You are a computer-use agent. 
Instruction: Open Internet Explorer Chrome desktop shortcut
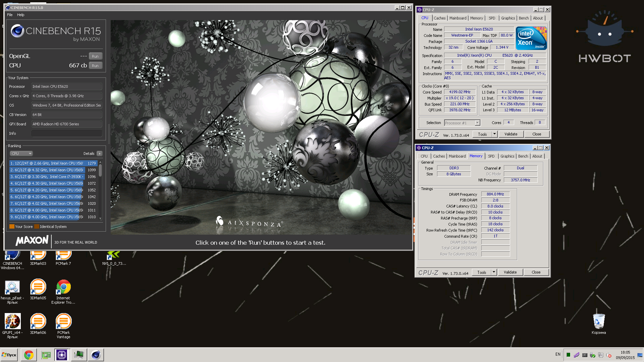pos(63,292)
